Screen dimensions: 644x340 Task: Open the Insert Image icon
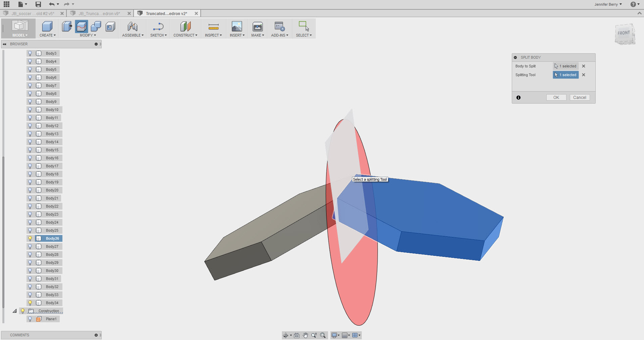[237, 27]
